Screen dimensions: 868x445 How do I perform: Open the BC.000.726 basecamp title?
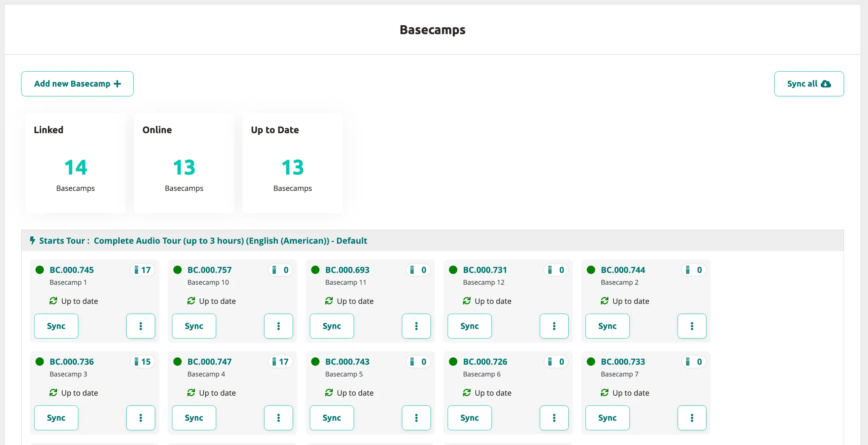[x=485, y=362]
